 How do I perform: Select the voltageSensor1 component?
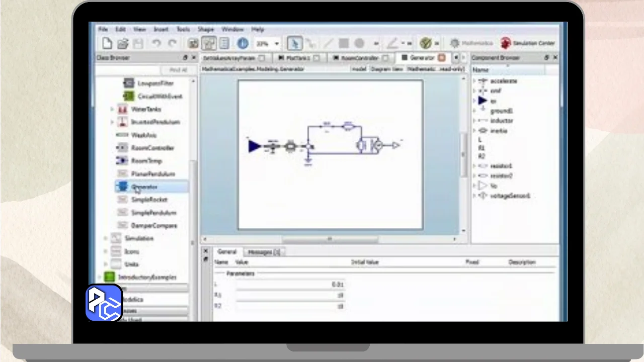point(510,196)
